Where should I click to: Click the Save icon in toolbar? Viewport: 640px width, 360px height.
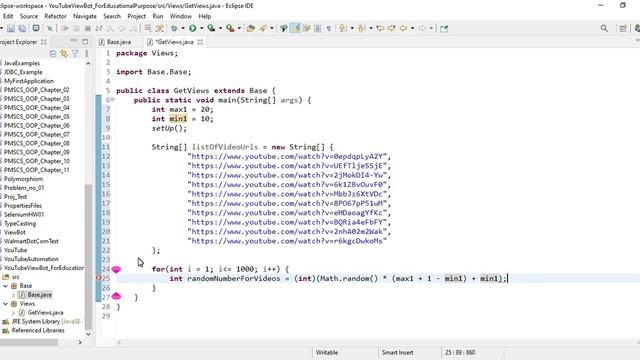point(11,28)
